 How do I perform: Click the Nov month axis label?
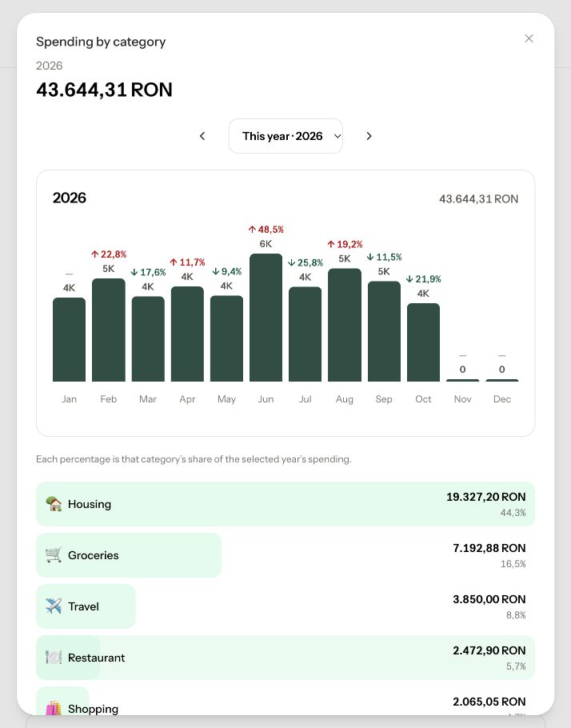tap(463, 399)
